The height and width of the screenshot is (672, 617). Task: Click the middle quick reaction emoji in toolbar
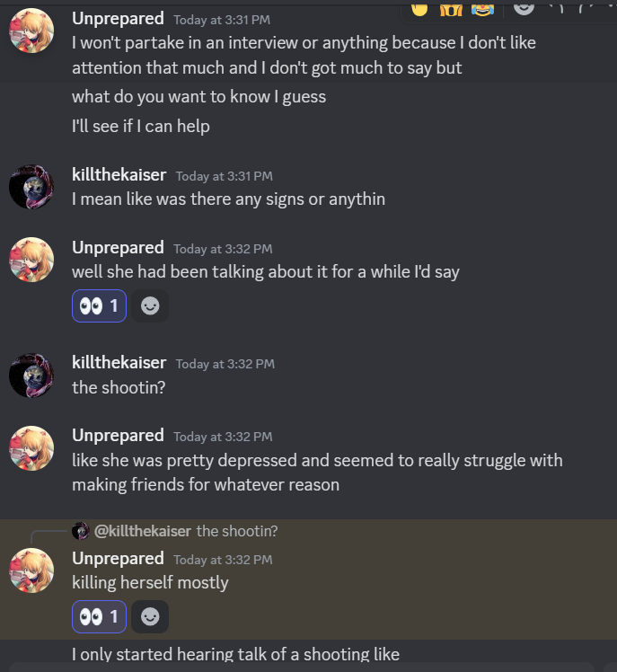451,9
